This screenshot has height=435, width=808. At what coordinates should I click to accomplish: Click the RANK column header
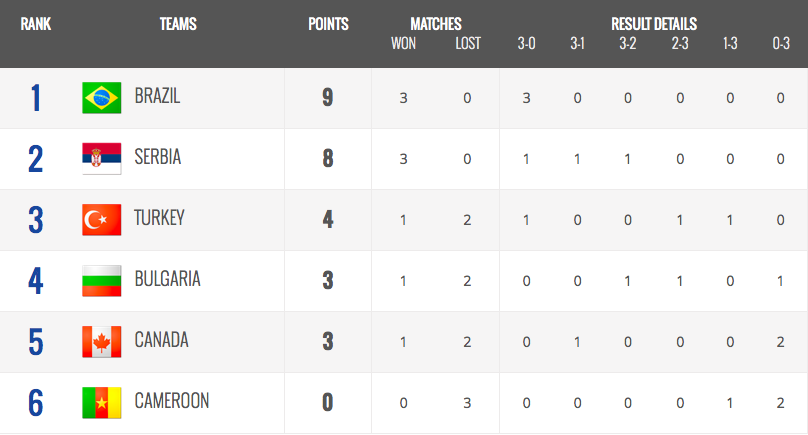coord(36,24)
